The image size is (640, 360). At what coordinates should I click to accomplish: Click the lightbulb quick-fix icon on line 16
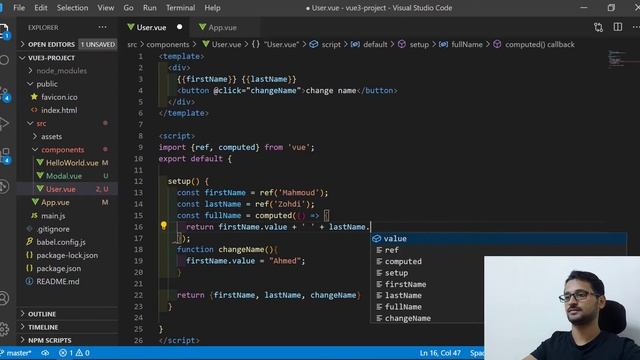pos(164,226)
